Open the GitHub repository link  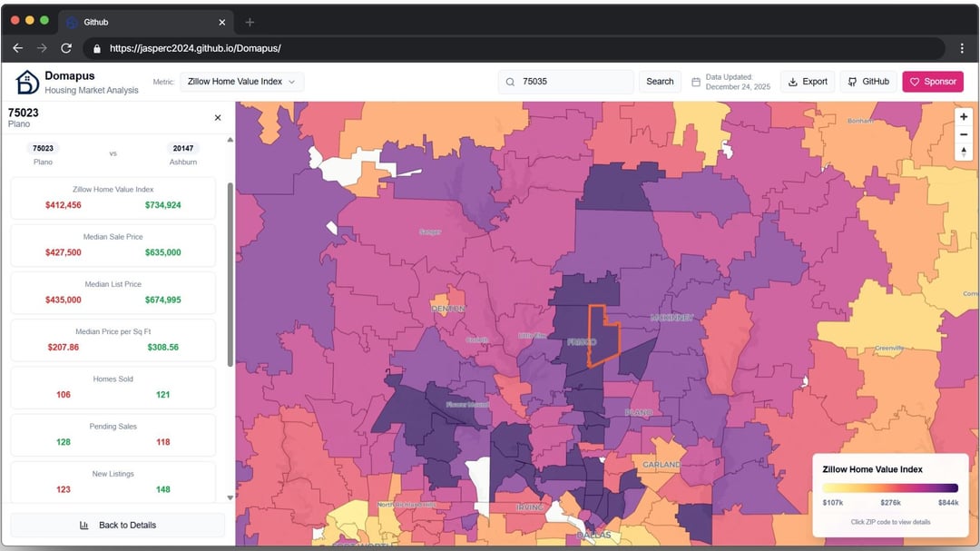(868, 82)
